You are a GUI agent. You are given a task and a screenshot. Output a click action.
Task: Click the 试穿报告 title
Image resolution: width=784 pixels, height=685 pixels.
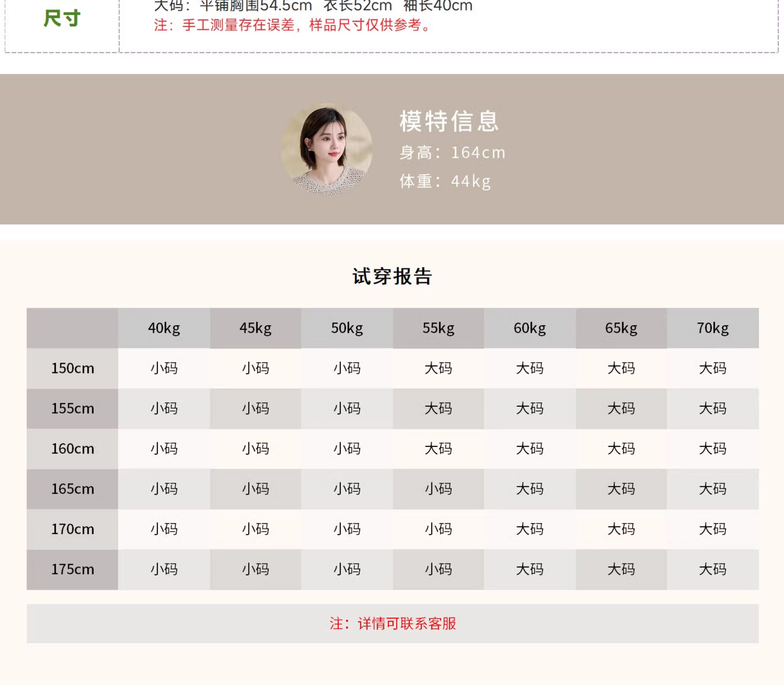(392, 276)
